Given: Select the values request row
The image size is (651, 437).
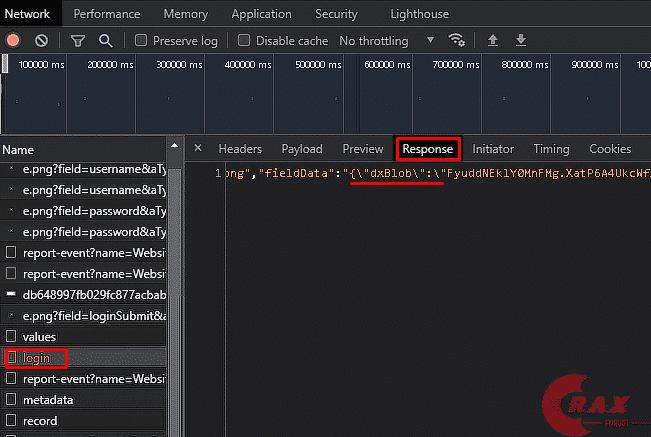Looking at the screenshot, I should (x=83, y=337).
